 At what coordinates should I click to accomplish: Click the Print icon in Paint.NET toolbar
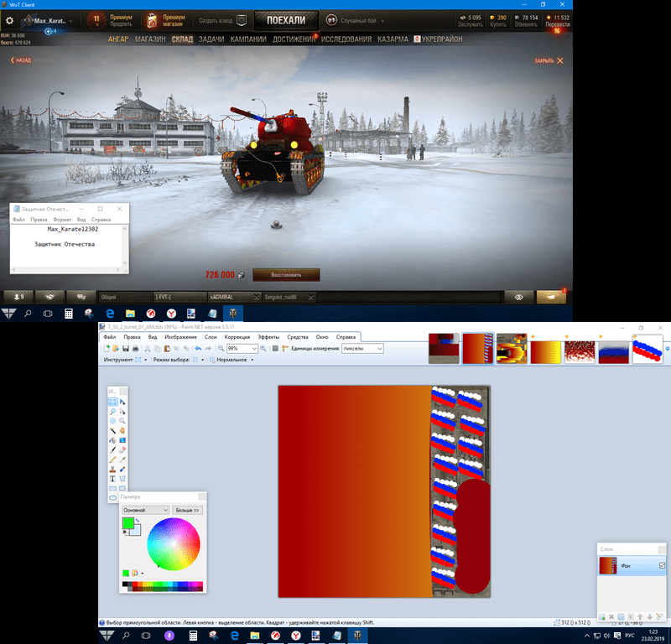point(135,349)
